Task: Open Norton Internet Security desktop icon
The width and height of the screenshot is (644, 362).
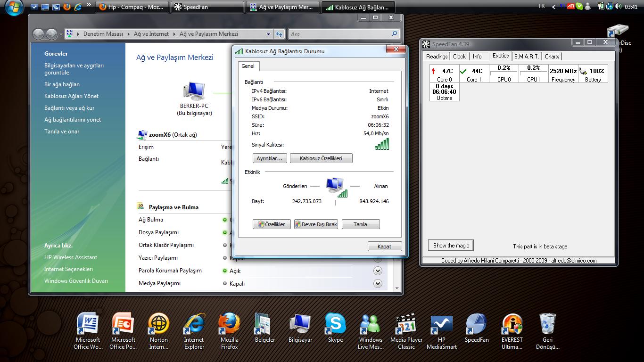Action: [x=158, y=331]
